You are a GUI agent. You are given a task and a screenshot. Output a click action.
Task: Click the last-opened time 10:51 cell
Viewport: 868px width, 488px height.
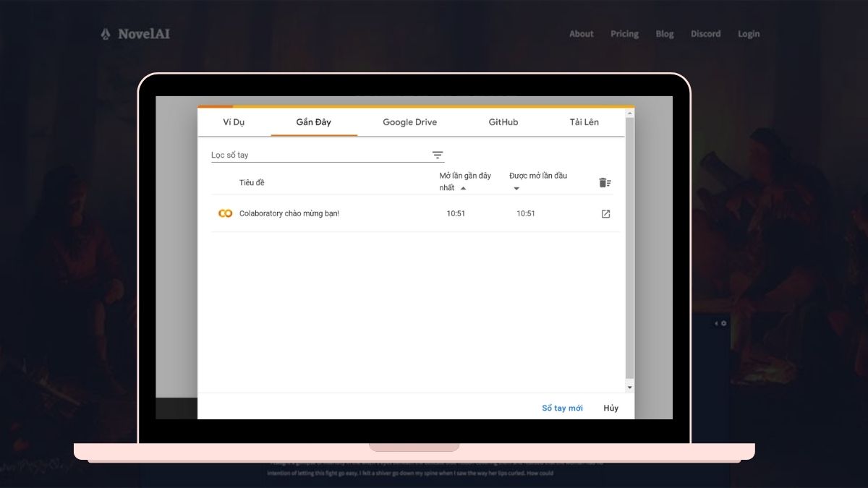point(456,213)
